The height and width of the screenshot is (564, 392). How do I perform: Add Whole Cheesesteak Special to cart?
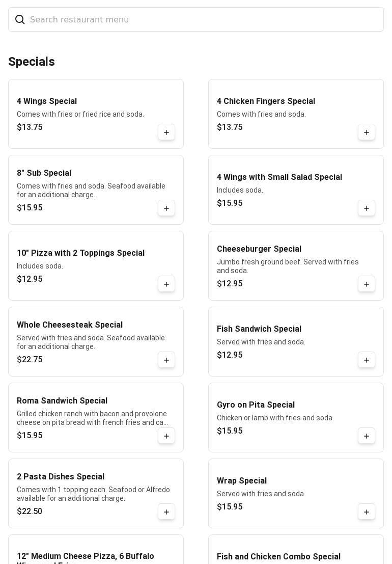pos(166,360)
